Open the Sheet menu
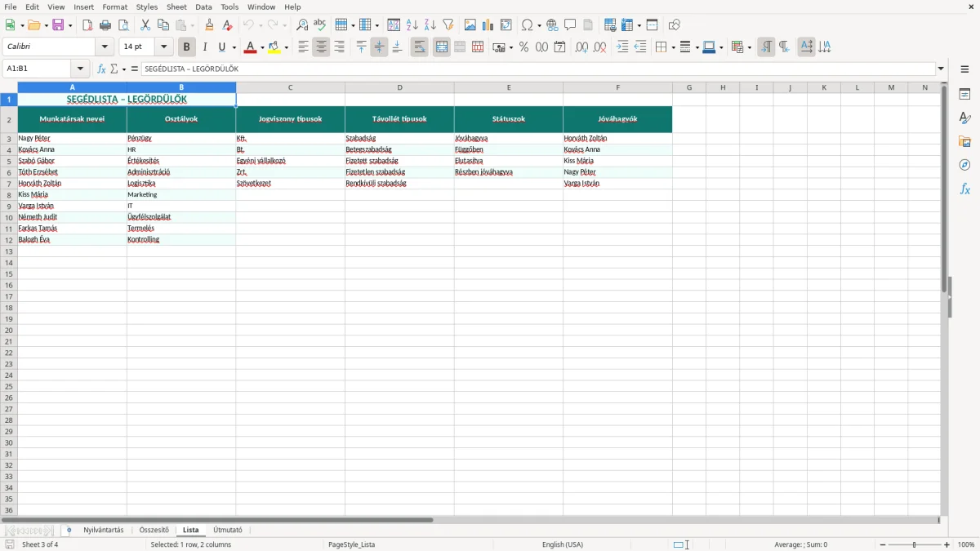Screen dimensions: 980x551 176,7
